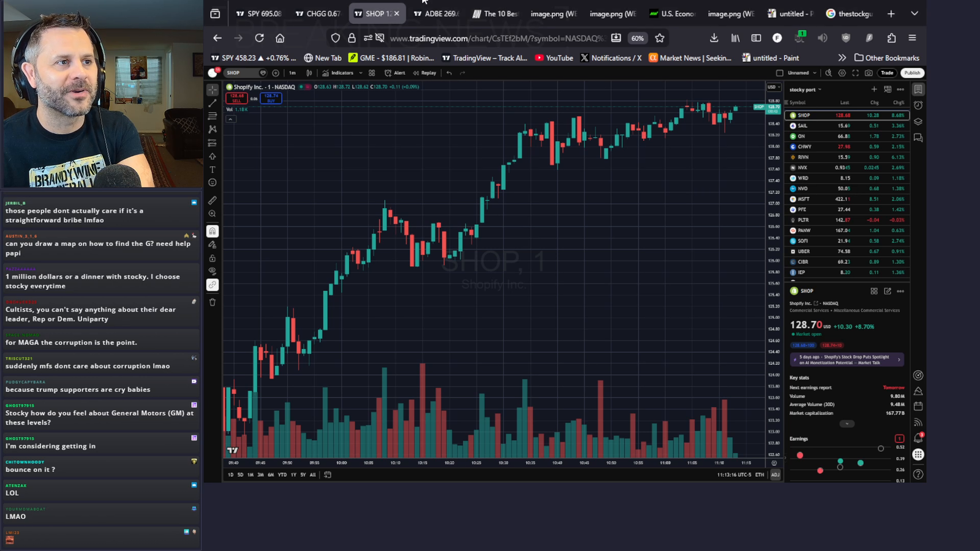Bookmark this page with star icon
This screenshot has height=551, width=980.
click(x=660, y=38)
